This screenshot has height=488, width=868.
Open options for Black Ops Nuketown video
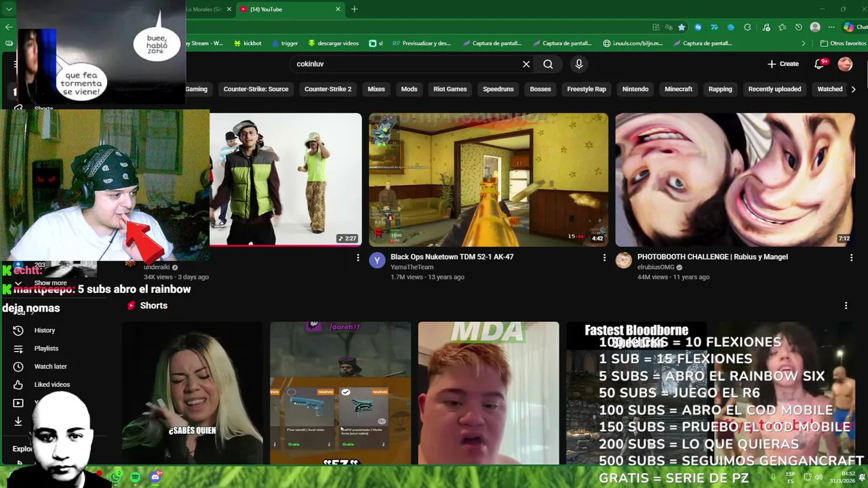604,258
